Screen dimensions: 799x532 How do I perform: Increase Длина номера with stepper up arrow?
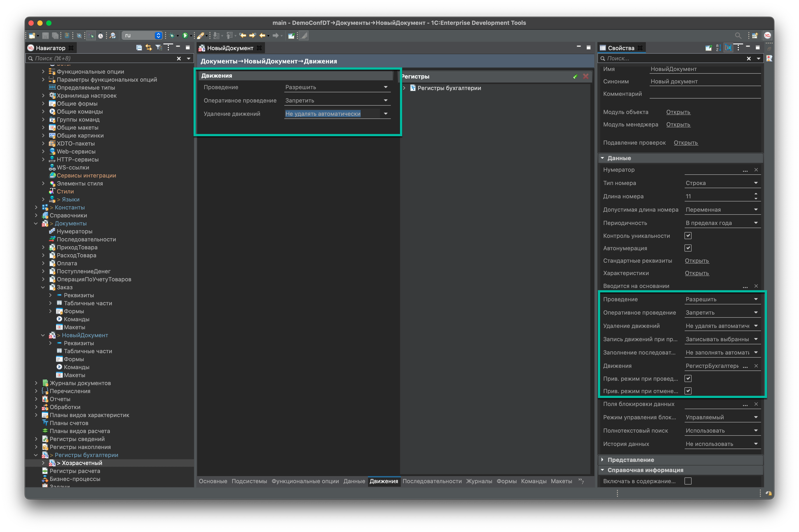[755, 194]
